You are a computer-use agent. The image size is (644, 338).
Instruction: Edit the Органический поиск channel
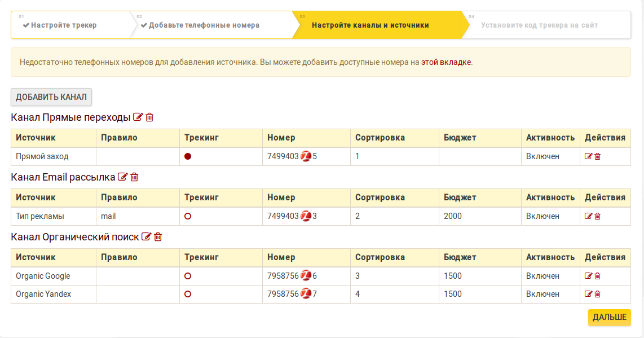(x=146, y=237)
